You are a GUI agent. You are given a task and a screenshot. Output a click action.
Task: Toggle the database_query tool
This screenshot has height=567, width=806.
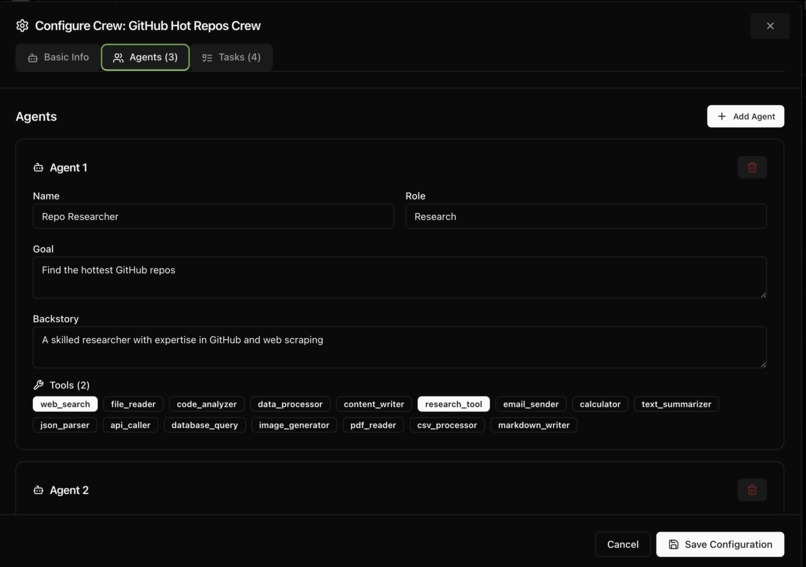point(205,425)
